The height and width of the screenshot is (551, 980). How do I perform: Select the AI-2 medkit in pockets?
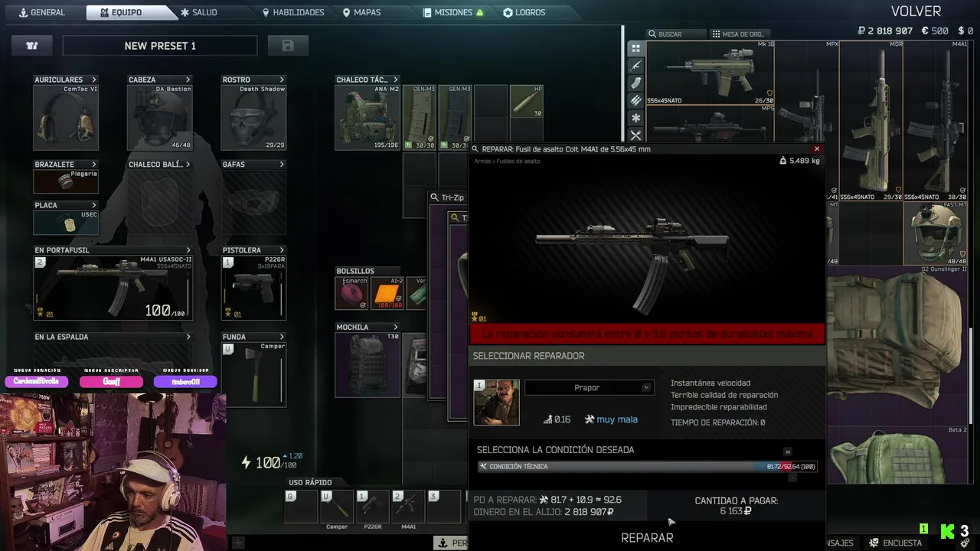point(387,294)
